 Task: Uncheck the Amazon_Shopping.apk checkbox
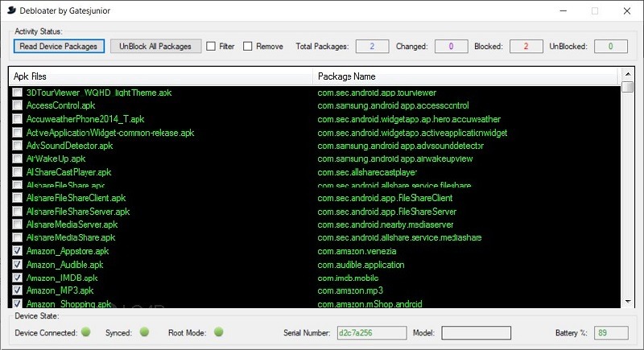click(17, 303)
